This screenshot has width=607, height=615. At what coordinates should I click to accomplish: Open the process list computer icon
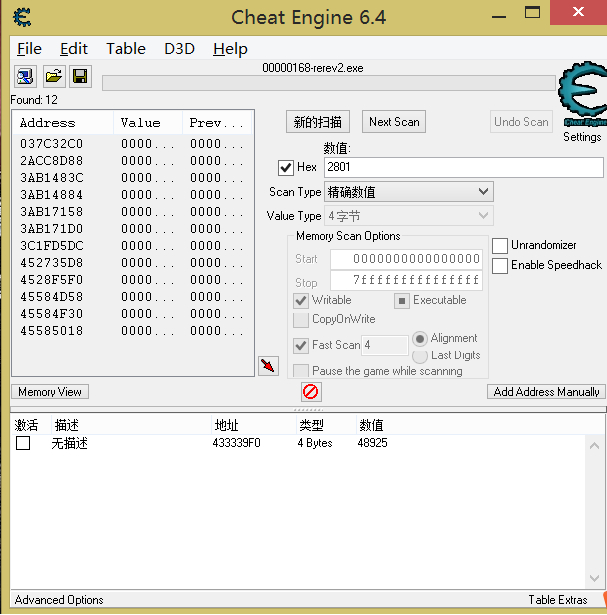tap(25, 76)
